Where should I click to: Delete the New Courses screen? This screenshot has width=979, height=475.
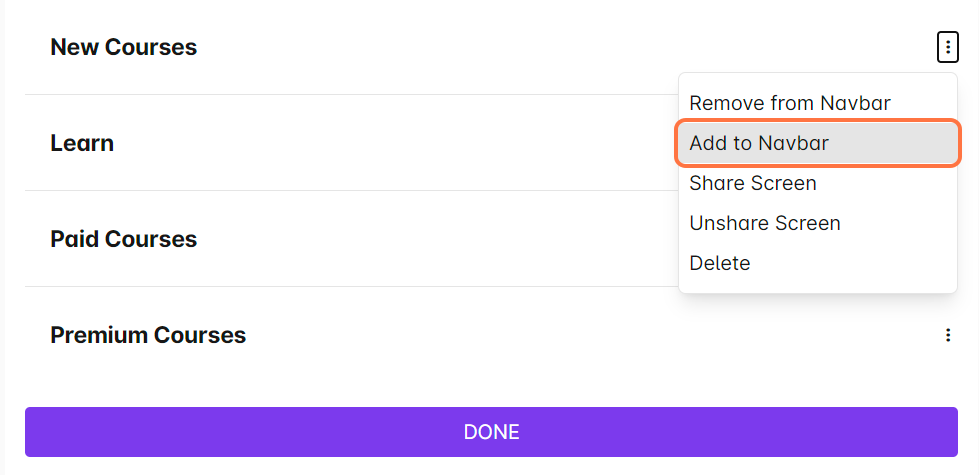(719, 263)
